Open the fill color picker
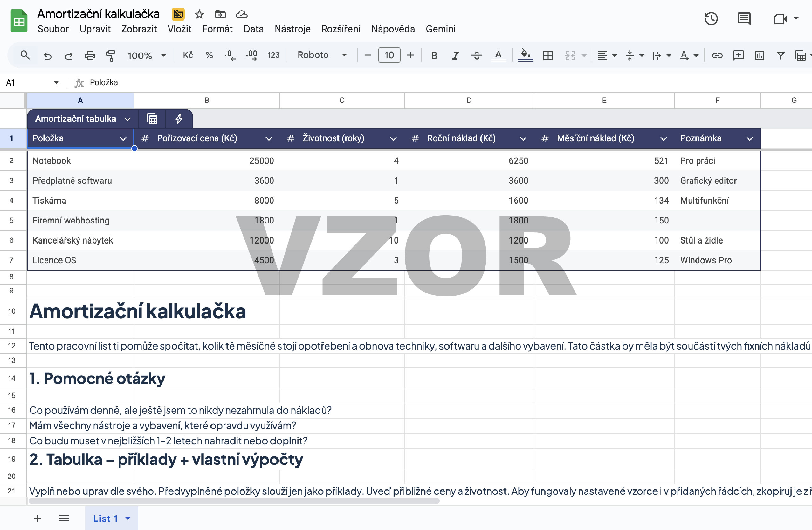This screenshot has width=812, height=530. (526, 55)
